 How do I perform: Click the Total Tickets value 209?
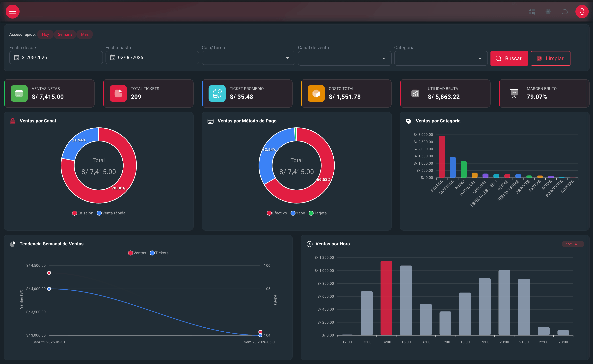(136, 97)
